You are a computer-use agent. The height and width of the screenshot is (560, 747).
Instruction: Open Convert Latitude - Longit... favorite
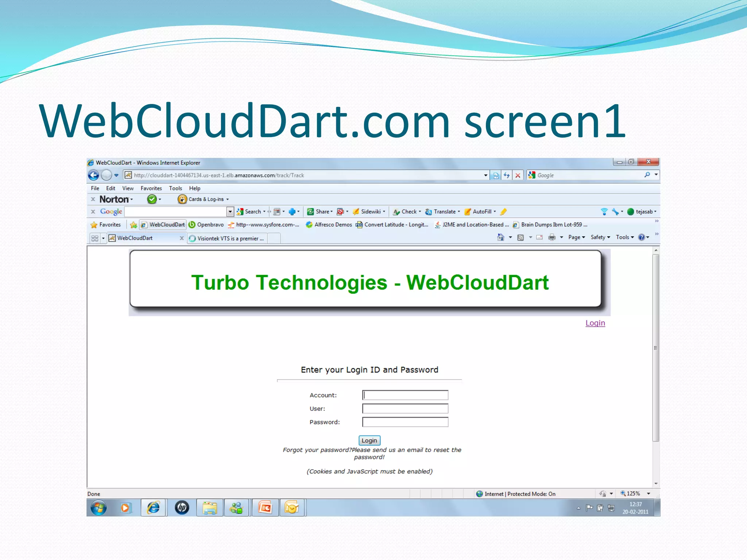(392, 225)
